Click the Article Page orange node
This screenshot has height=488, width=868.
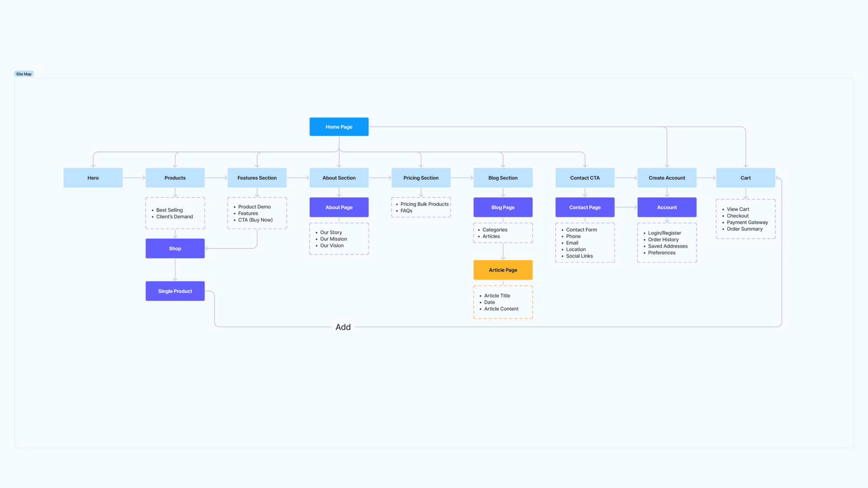[503, 270]
